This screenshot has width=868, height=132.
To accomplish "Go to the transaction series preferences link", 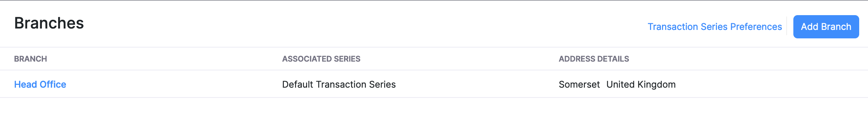I will [x=714, y=27].
